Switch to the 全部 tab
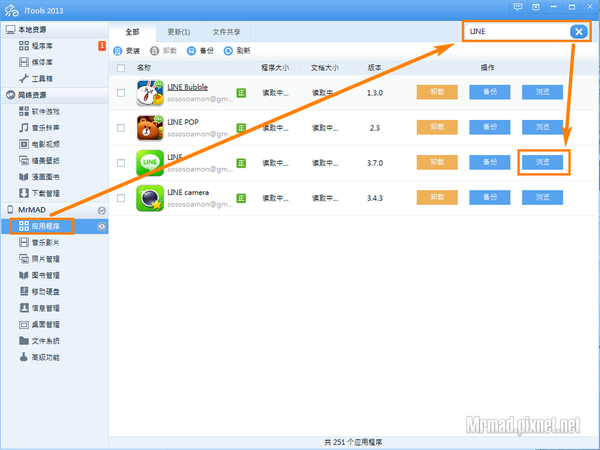Screen dimensions: 600x450 coord(132,32)
